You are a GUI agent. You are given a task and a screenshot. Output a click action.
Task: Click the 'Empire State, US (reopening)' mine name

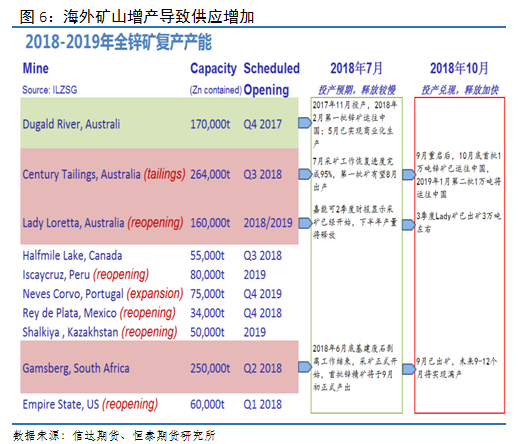pyautogui.click(x=90, y=404)
